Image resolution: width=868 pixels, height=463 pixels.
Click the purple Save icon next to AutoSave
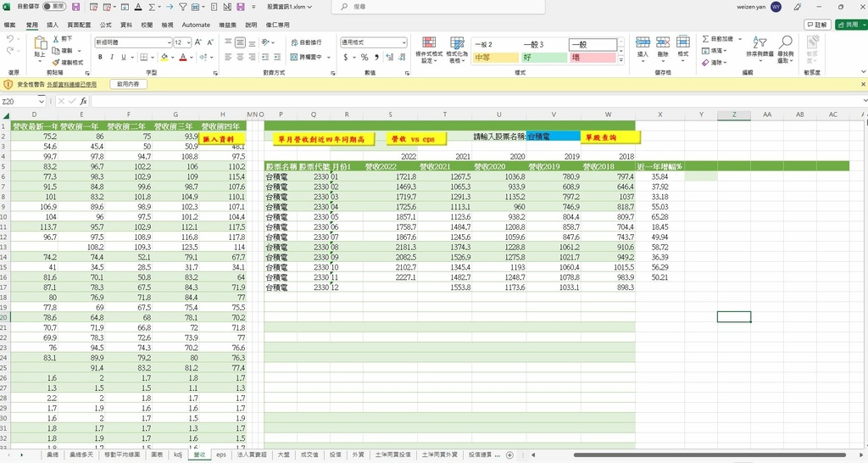(x=75, y=7)
